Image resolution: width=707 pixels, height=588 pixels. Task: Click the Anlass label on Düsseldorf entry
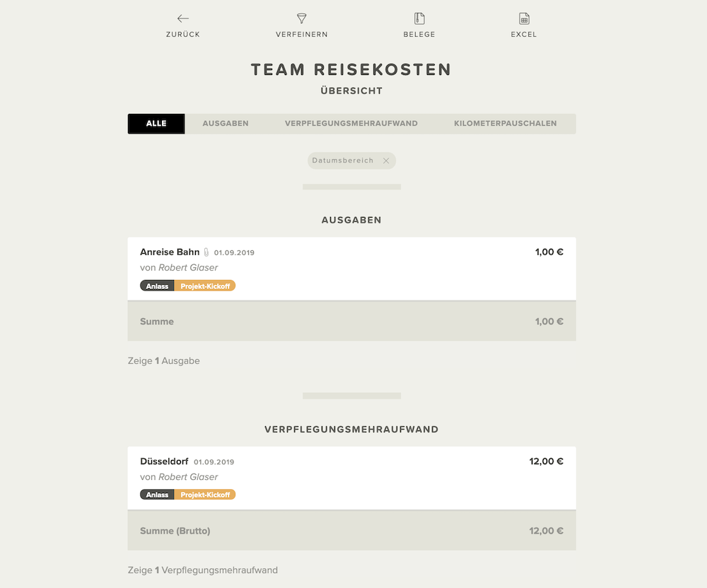[x=157, y=495]
